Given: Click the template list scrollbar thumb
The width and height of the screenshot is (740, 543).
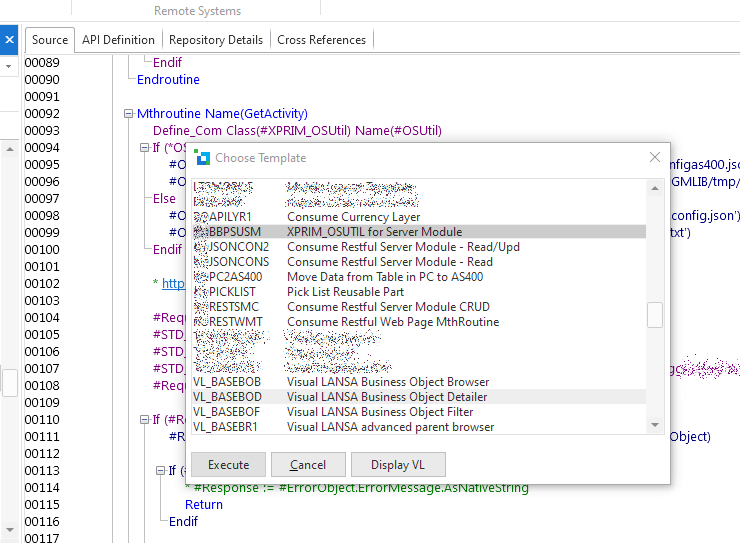Looking at the screenshot, I should click(655, 315).
